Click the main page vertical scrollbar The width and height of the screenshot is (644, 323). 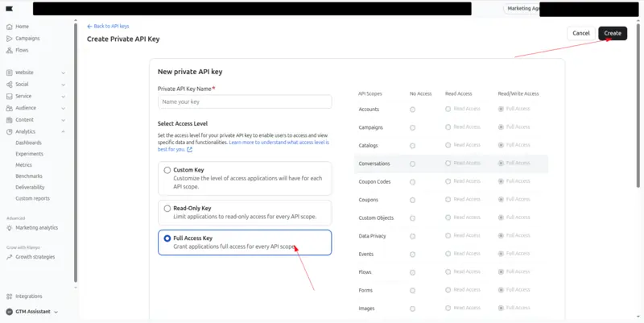point(638,105)
